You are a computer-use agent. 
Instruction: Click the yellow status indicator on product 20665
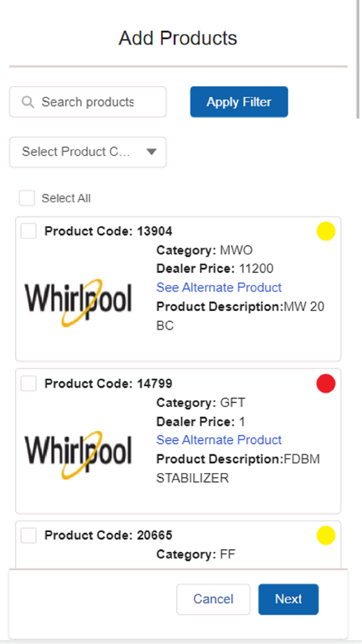[x=326, y=535]
